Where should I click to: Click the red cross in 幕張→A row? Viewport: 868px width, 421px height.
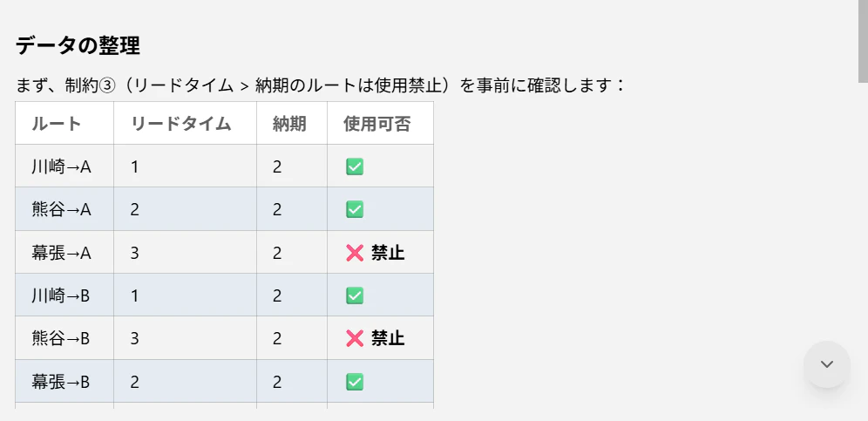coord(355,253)
